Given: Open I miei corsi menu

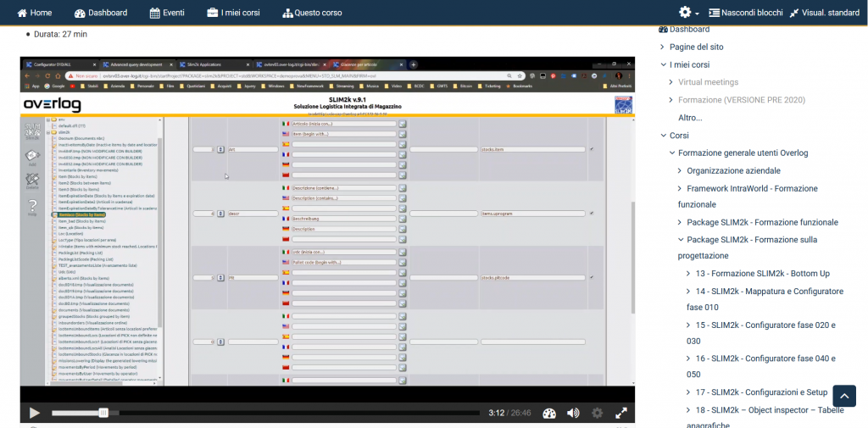Looking at the screenshot, I should [233, 12].
